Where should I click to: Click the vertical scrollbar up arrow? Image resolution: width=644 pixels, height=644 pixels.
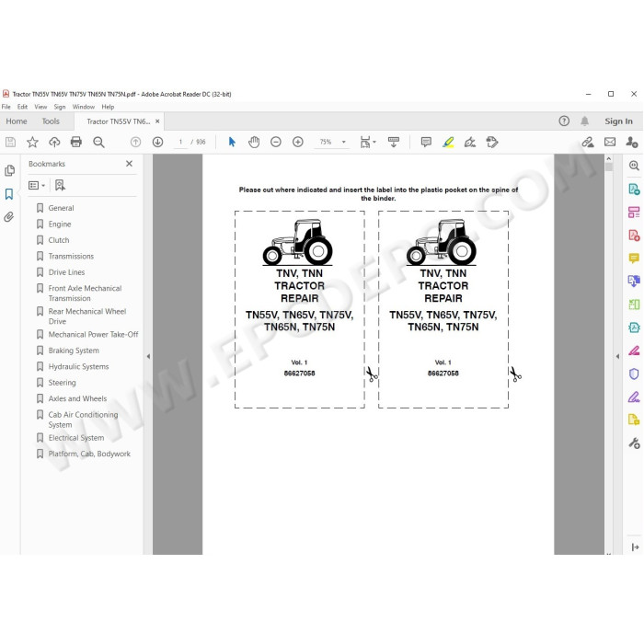pos(609,158)
